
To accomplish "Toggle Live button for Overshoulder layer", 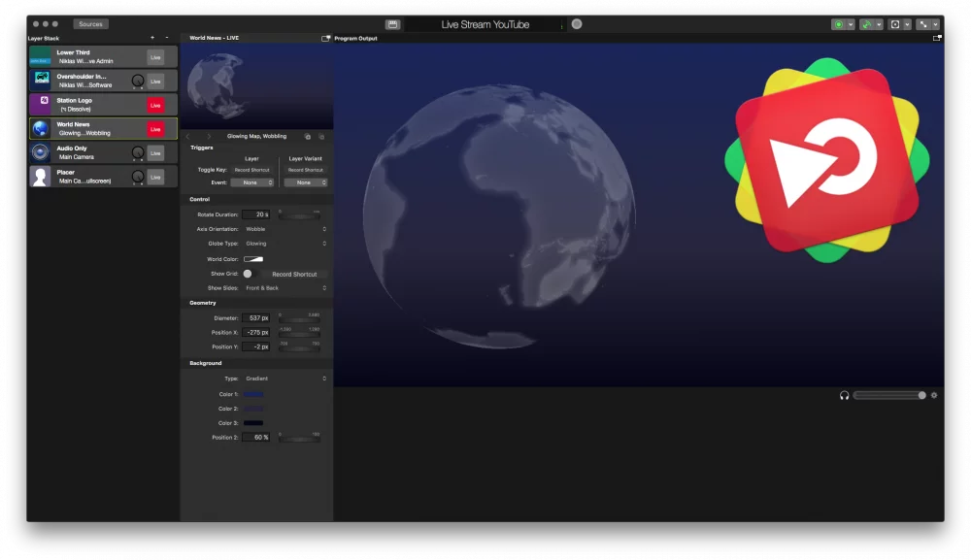I will point(155,82).
